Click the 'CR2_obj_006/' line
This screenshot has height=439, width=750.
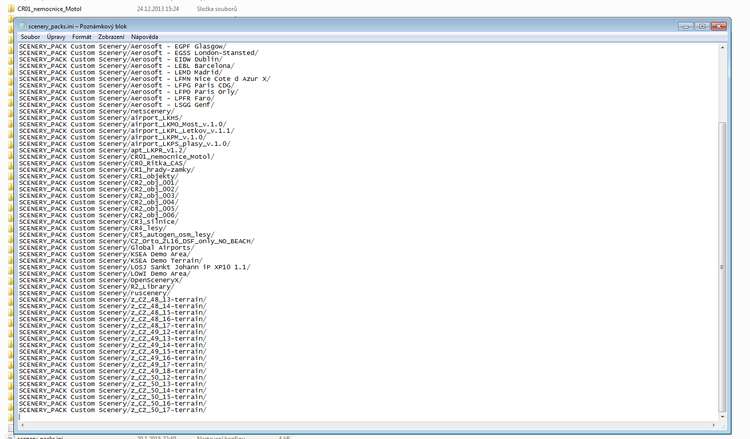99,215
